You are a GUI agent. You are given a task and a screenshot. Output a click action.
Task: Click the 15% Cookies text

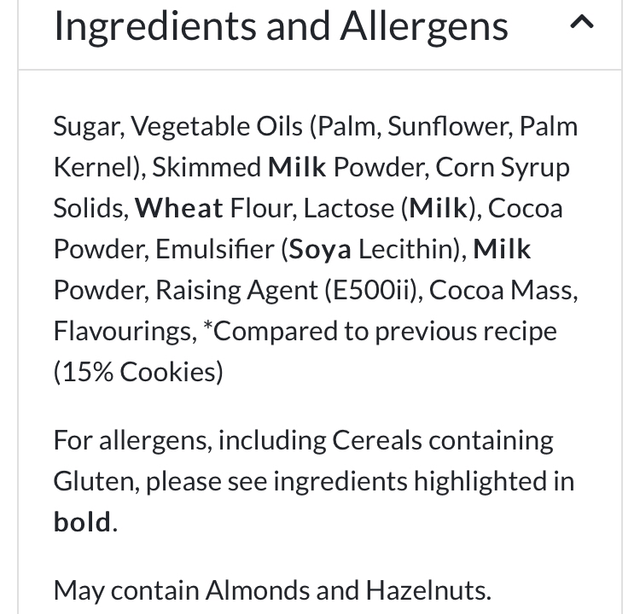tap(138, 372)
